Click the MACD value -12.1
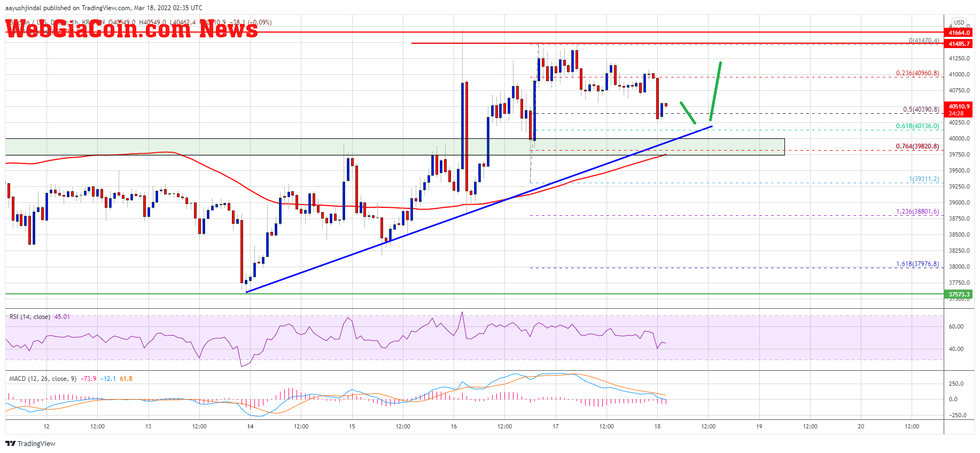980x453 pixels. pyautogui.click(x=109, y=379)
